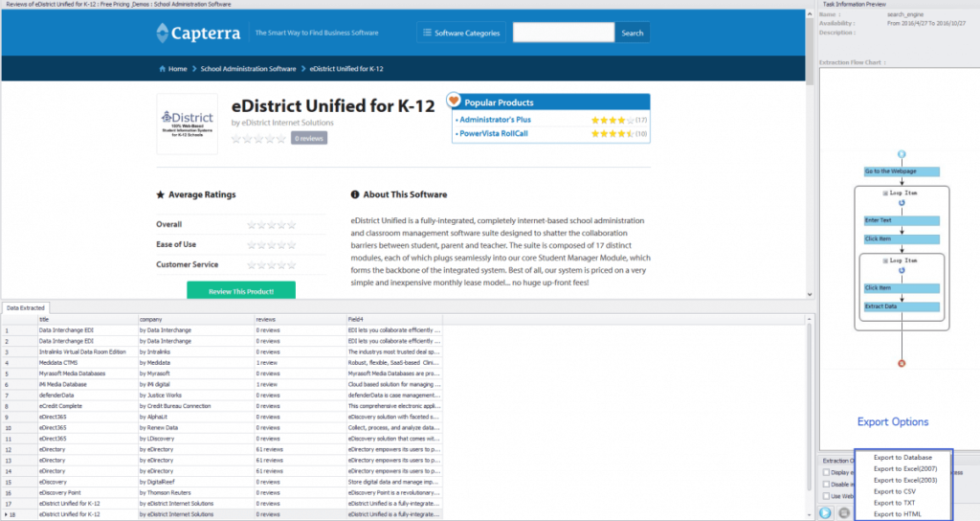The image size is (980, 521).
Task: Go to Home breadcrumb link
Action: point(177,69)
